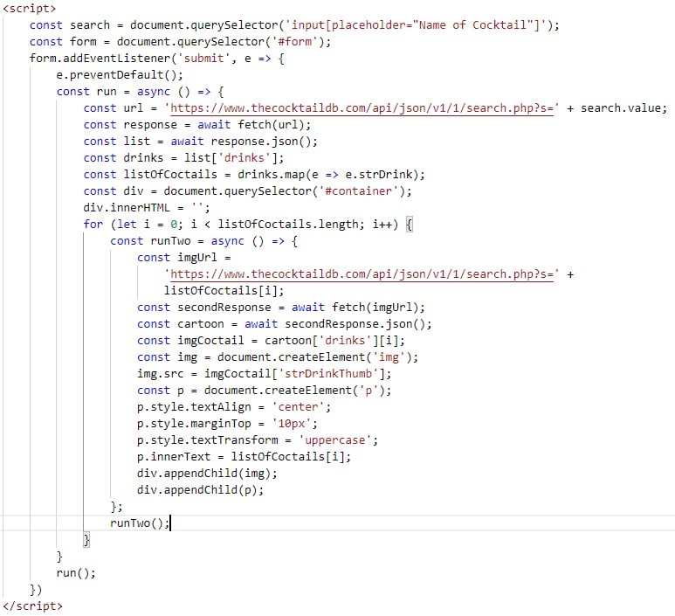
Task: Click the form.addEventListener('submit' line
Action: click(x=156, y=59)
